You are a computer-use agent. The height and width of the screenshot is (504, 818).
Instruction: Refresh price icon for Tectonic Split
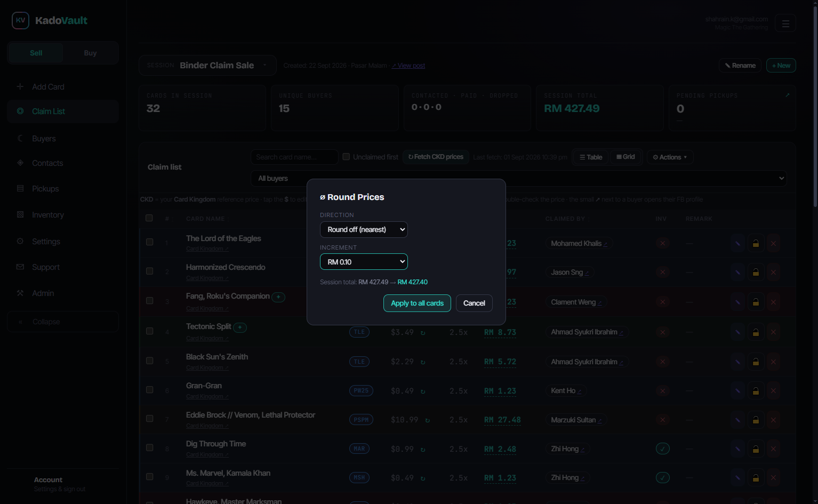pyautogui.click(x=423, y=332)
